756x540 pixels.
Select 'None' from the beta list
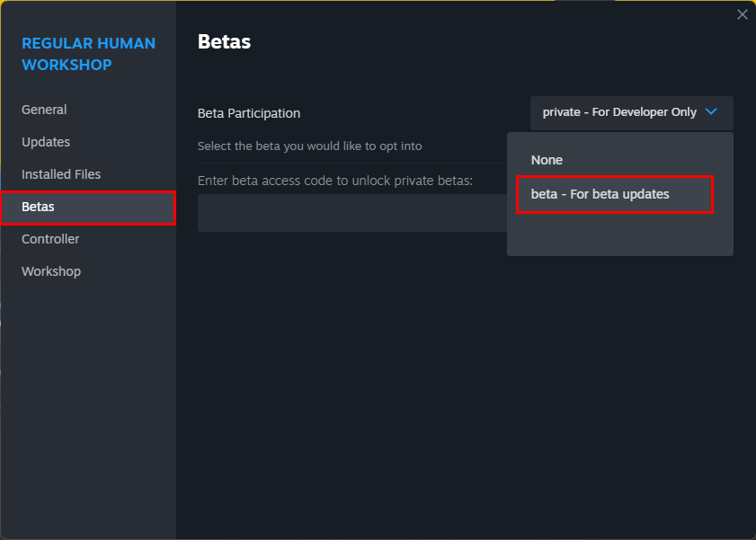coord(547,159)
